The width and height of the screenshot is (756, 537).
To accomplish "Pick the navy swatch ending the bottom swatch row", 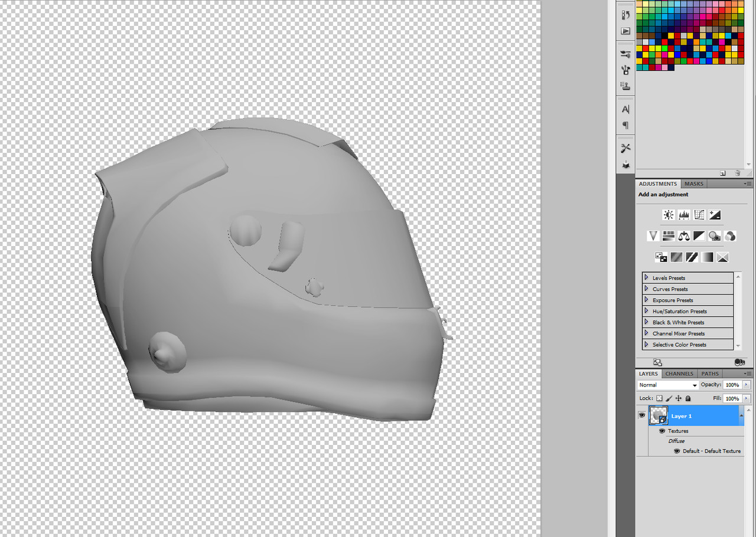I will [x=671, y=67].
